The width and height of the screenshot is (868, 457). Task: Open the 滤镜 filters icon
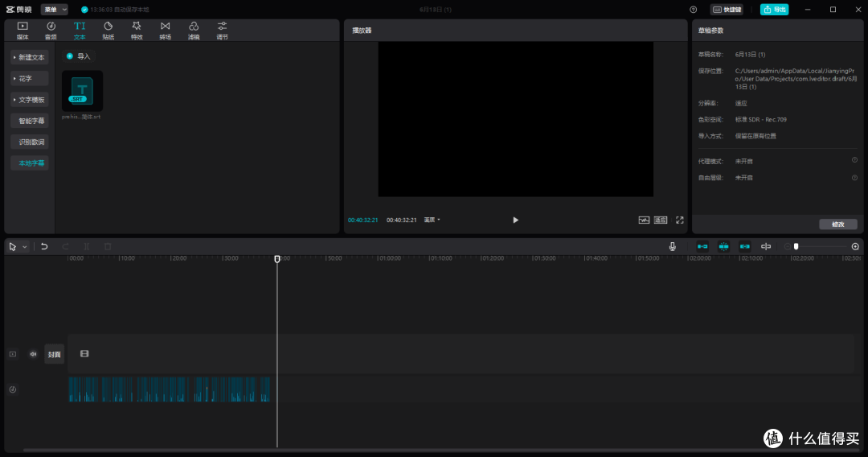194,30
